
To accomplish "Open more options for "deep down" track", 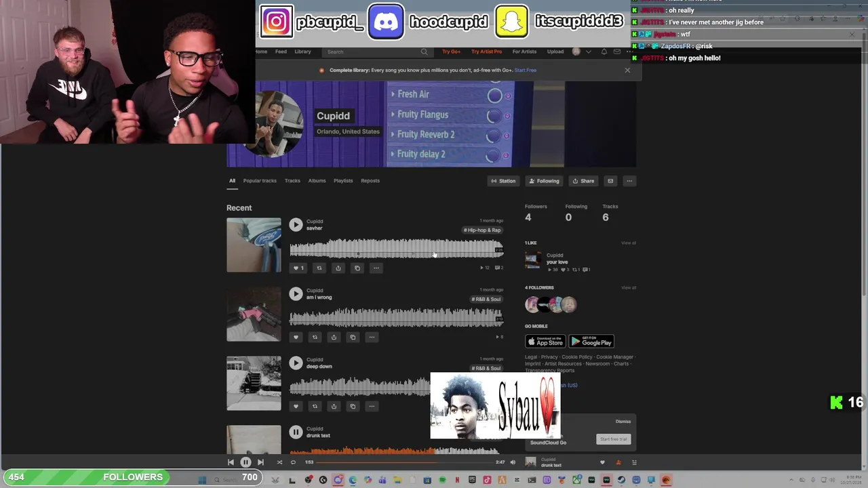I will 372,406.
